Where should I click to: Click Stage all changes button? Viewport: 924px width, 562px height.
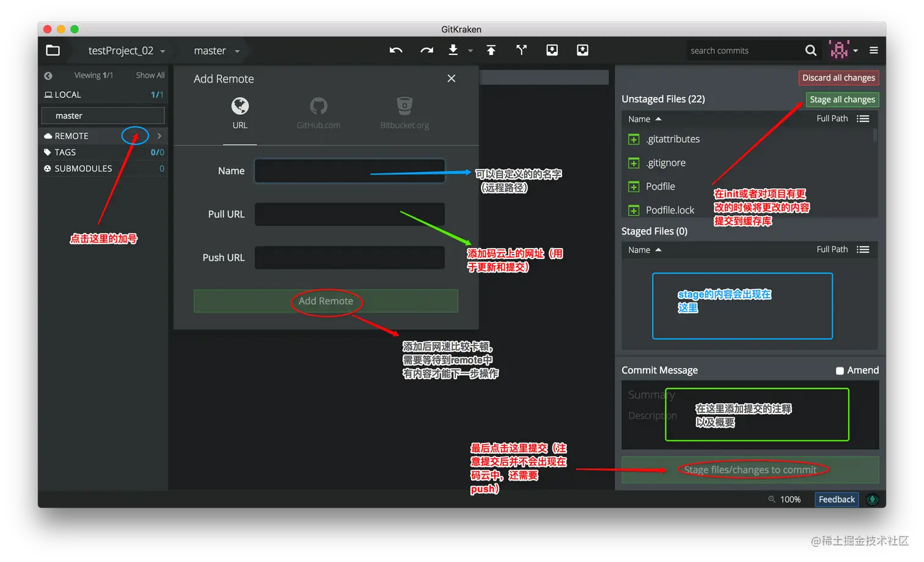tap(842, 100)
